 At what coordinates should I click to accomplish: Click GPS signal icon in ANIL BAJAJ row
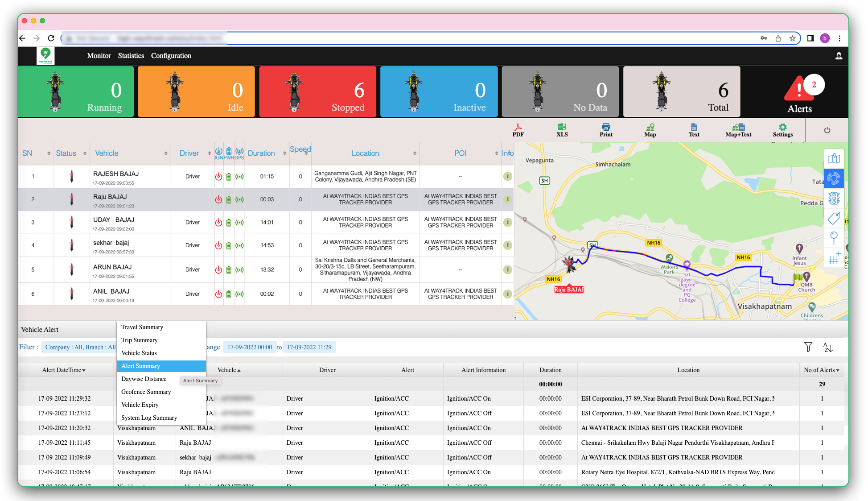tap(239, 294)
